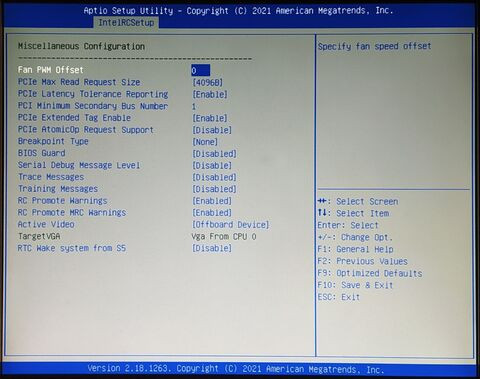This screenshot has height=379, width=480.
Task: Select PCIe AtomicOp Request Support label
Action: [x=86, y=129]
